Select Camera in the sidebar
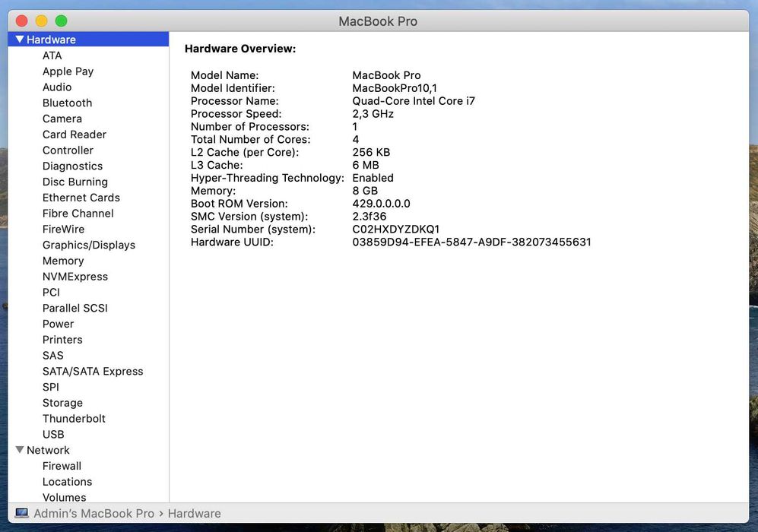The height and width of the screenshot is (532, 758). click(62, 119)
